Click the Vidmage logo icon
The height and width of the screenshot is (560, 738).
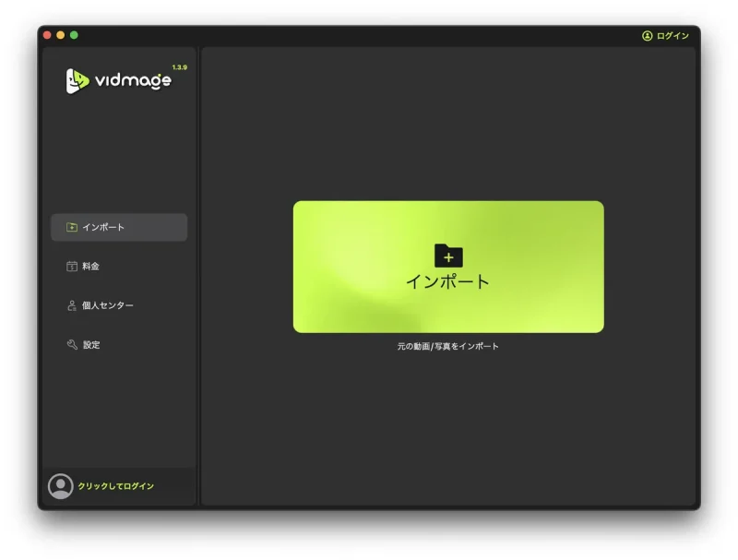point(77,81)
